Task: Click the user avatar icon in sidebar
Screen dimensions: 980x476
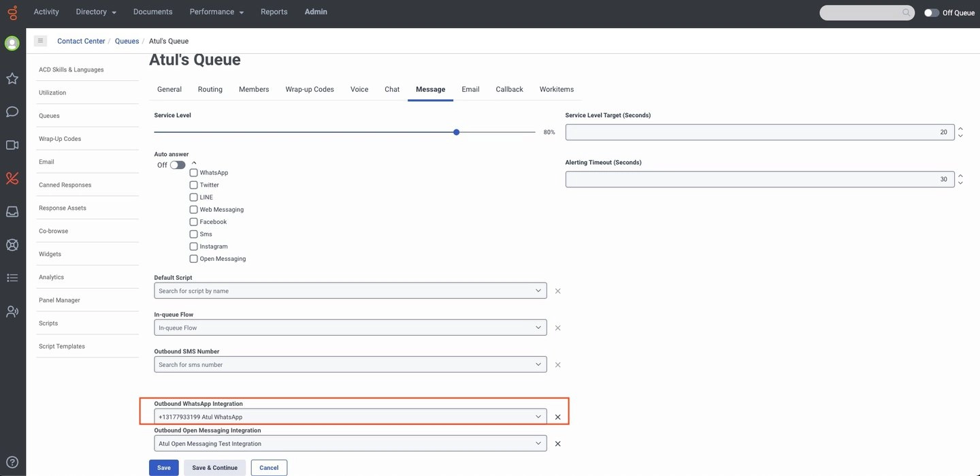Action: pyautogui.click(x=12, y=44)
